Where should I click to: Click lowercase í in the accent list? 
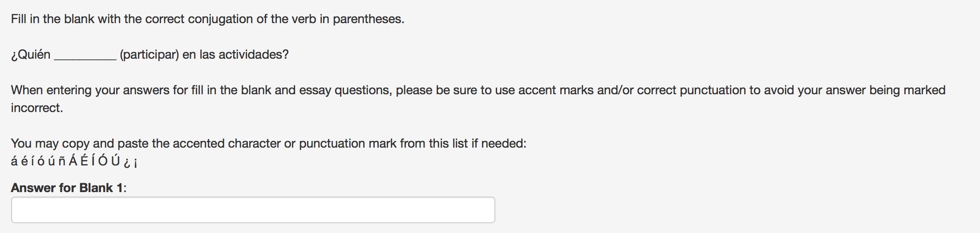(32, 161)
